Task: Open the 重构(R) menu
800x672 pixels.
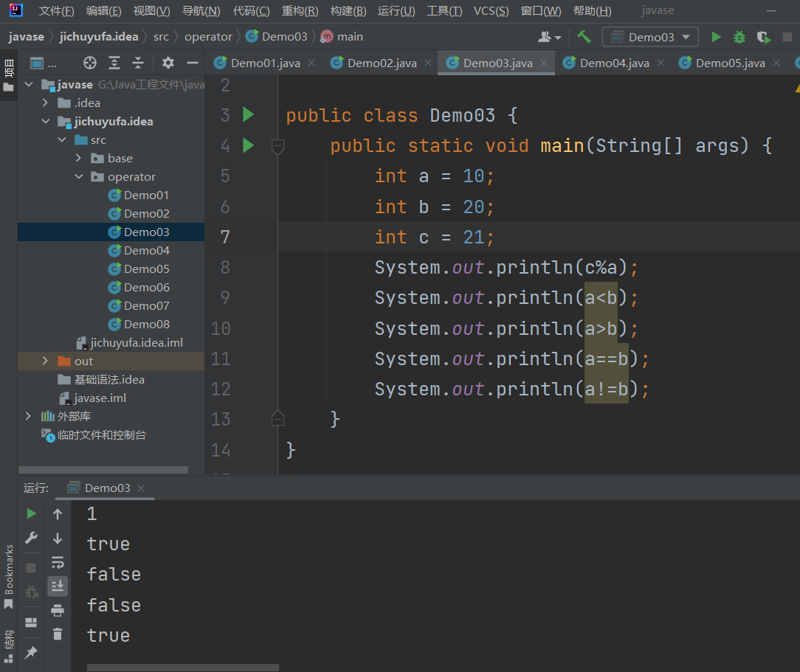Action: pos(300,11)
